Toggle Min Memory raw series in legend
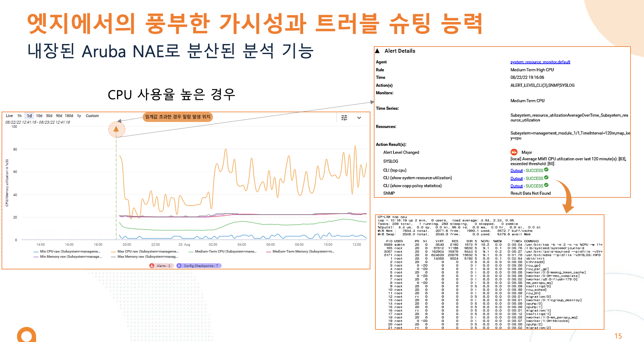Image resolution: width=644 pixels, height=342 pixels. (70, 257)
